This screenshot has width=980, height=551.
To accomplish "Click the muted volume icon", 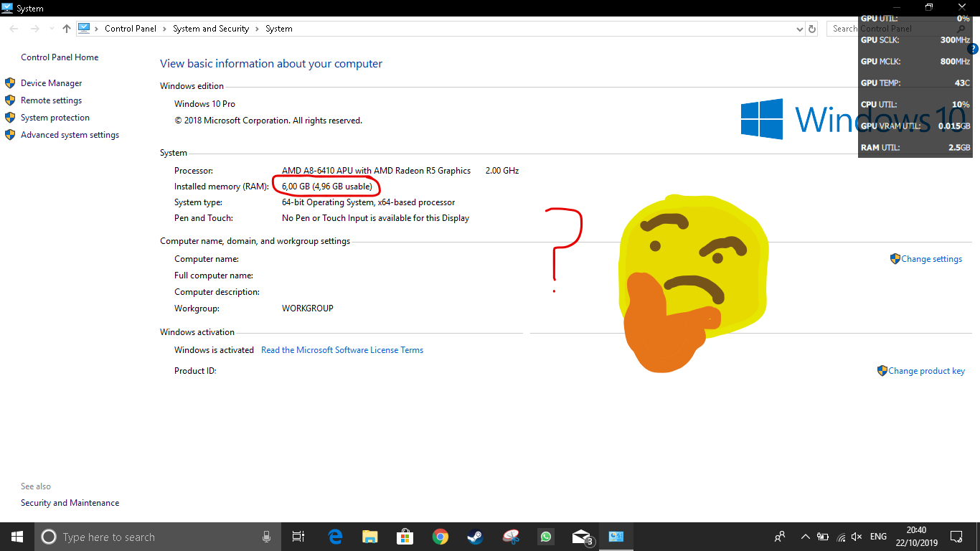I will (857, 537).
